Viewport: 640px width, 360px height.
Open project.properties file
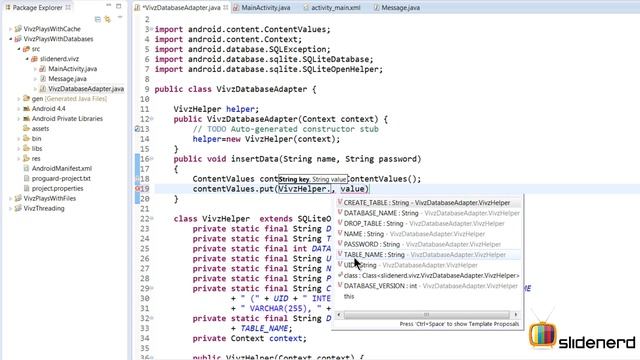tap(57, 189)
